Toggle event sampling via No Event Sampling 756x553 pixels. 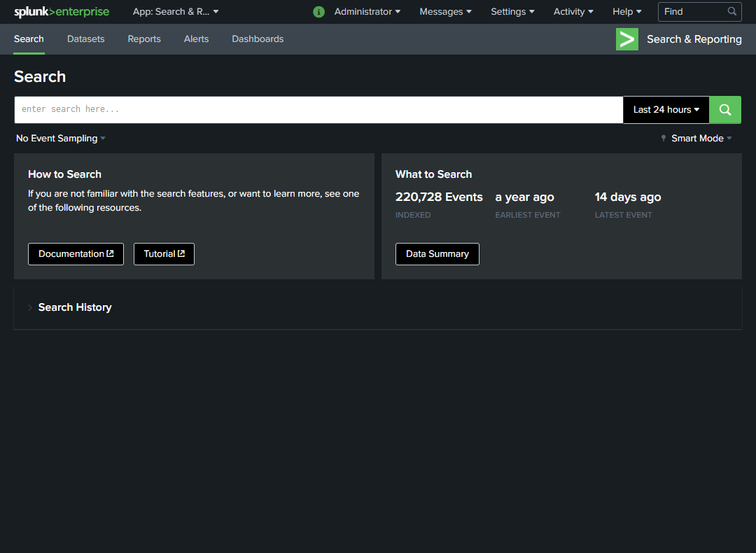click(55, 138)
